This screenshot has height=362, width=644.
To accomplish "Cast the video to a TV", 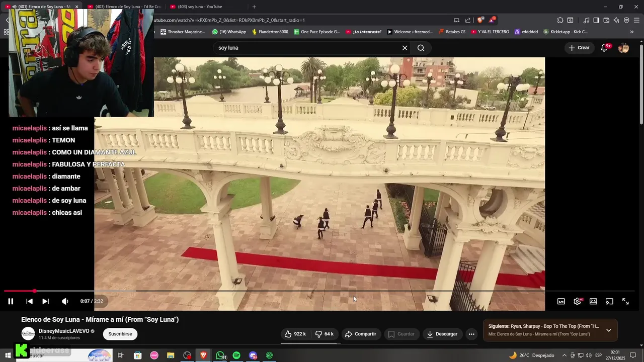I will [609, 301].
